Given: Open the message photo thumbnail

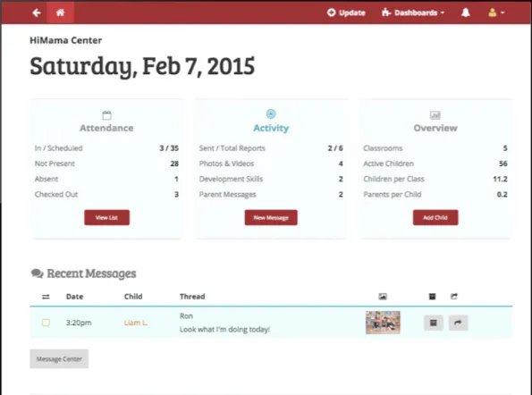Looking at the screenshot, I should pos(383,323).
